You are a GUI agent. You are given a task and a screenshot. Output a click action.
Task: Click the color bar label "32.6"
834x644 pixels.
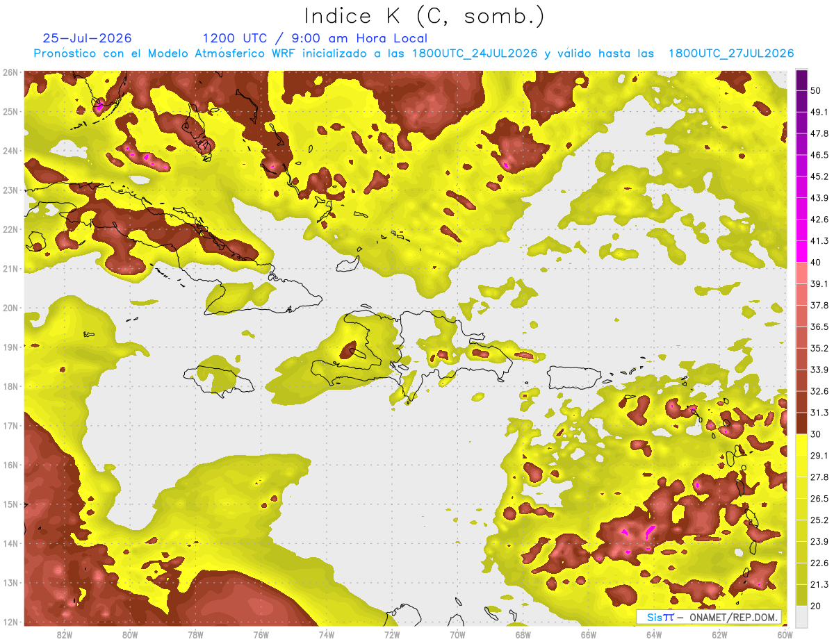click(819, 391)
